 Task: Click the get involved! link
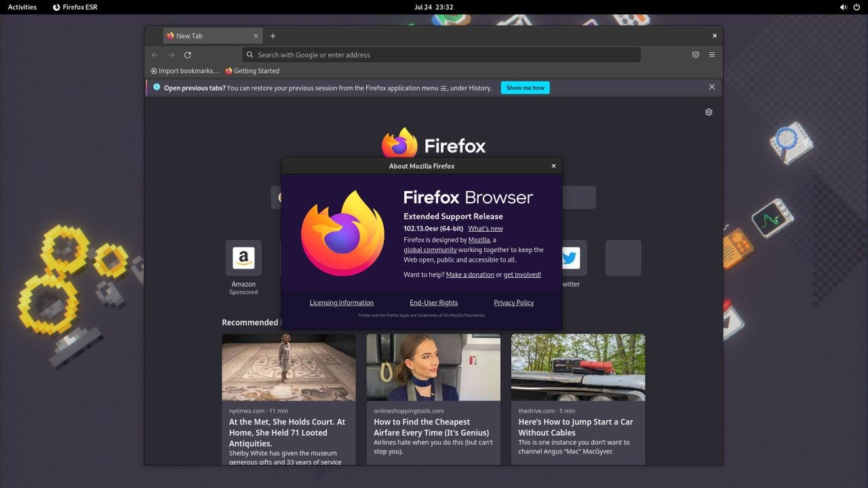[522, 274]
